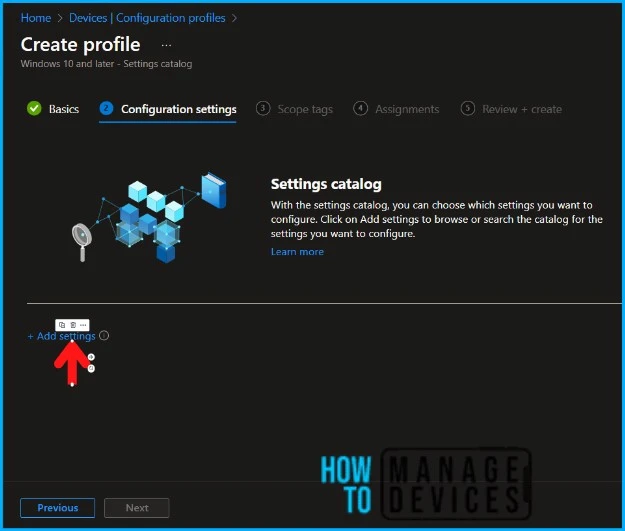Click the info icon beside Add settings
This screenshot has height=531, width=625.
[x=104, y=336]
